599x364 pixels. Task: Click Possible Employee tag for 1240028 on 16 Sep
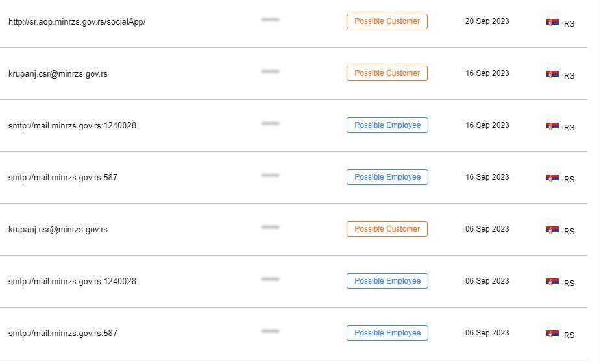click(387, 125)
